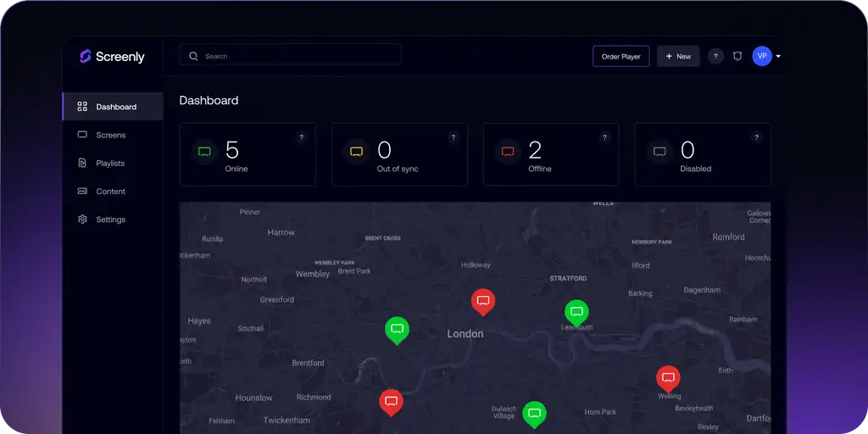Open Content in the sidebar
The image size is (868, 434).
(113, 191)
